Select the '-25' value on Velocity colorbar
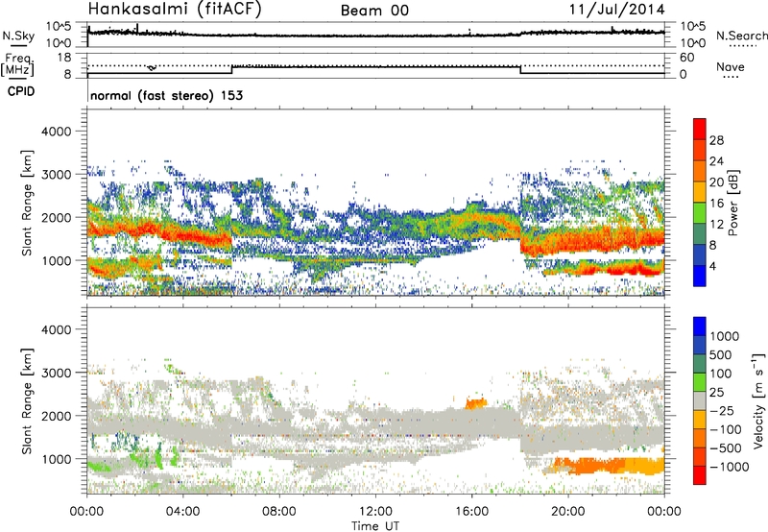The image size is (768, 532). [x=722, y=411]
